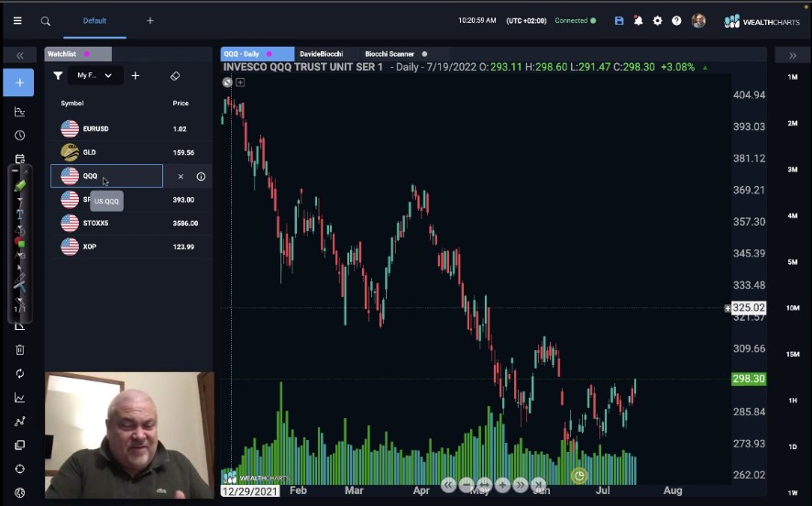
Task: Remove QQQ with the X icon
Action: tap(181, 177)
